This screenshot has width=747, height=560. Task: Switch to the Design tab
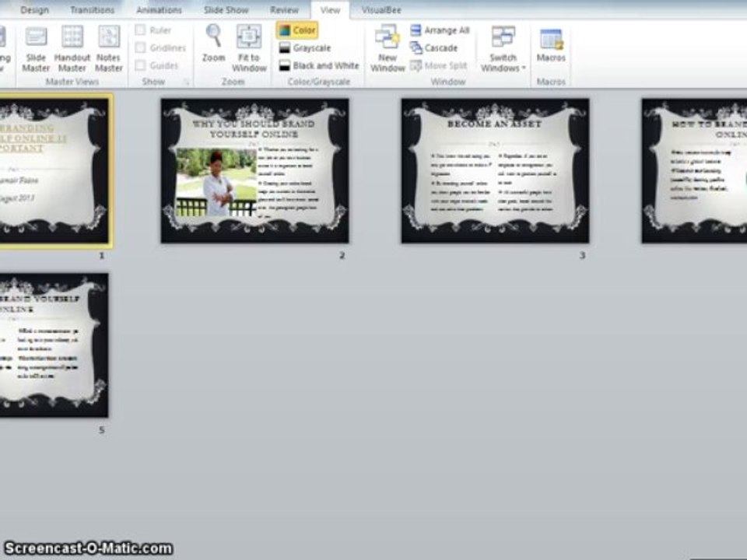tap(34, 10)
